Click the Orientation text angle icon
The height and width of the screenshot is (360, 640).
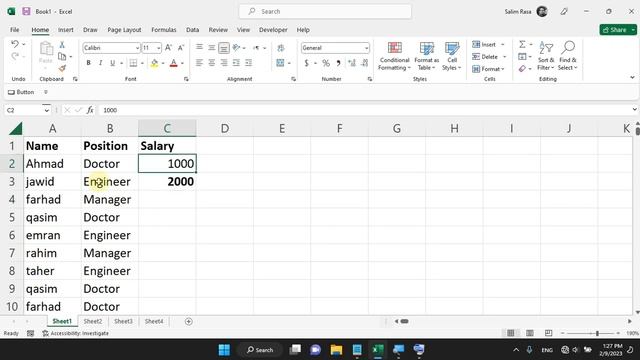pyautogui.click(x=236, y=47)
